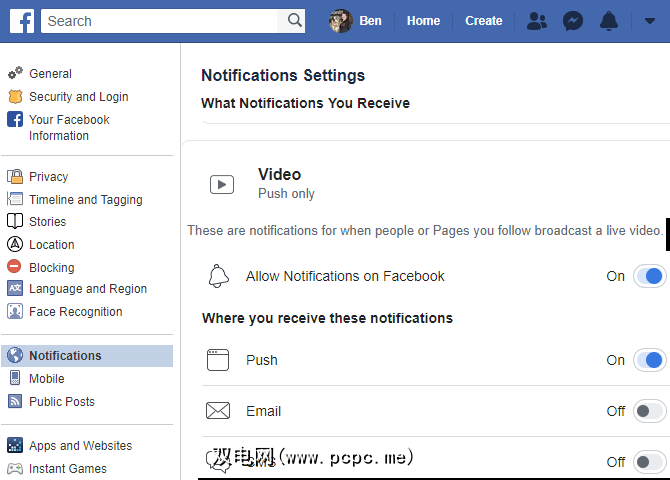Viewport: 670px width, 480px height.
Task: Click the red Blocking icon
Action: (14, 266)
